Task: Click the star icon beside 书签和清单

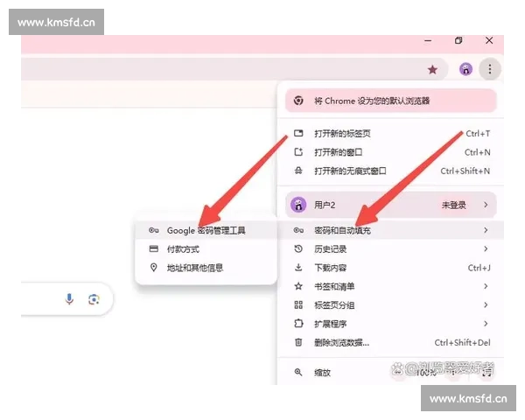Action: [298, 286]
